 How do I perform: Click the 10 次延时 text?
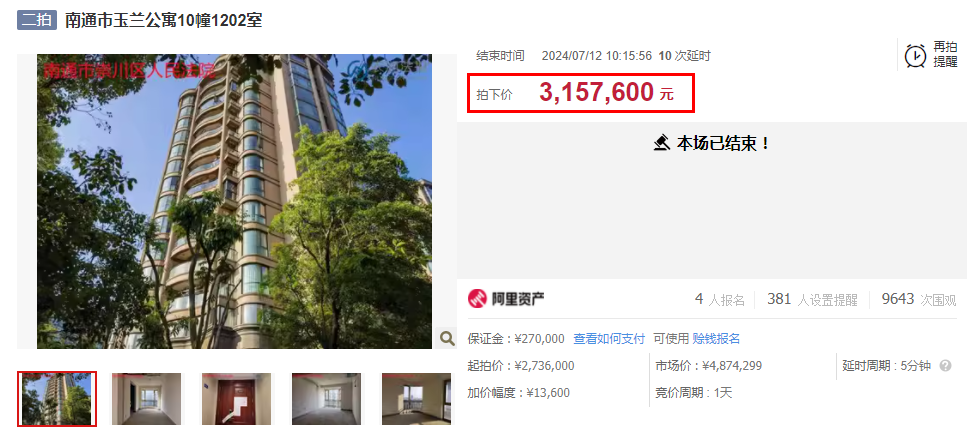point(685,56)
